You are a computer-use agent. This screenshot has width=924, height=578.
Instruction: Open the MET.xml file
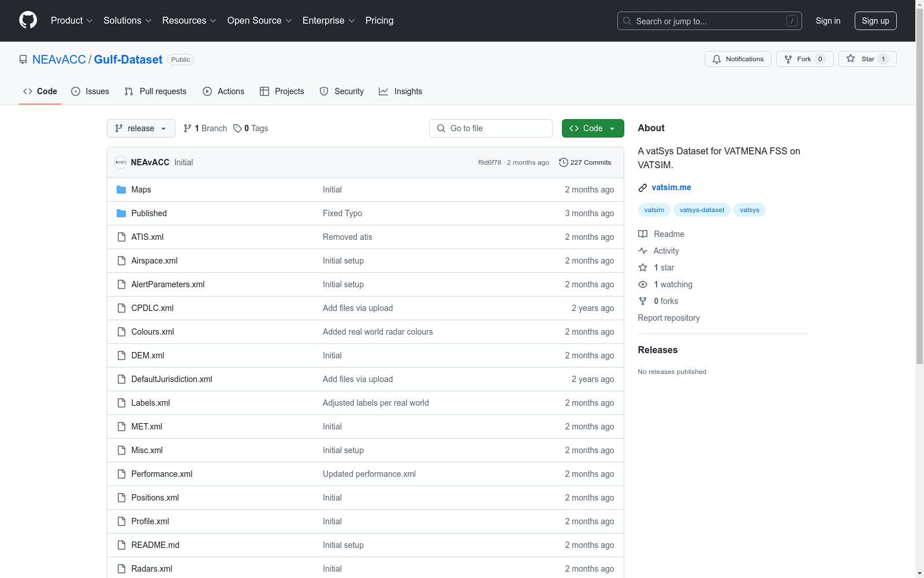pos(147,427)
